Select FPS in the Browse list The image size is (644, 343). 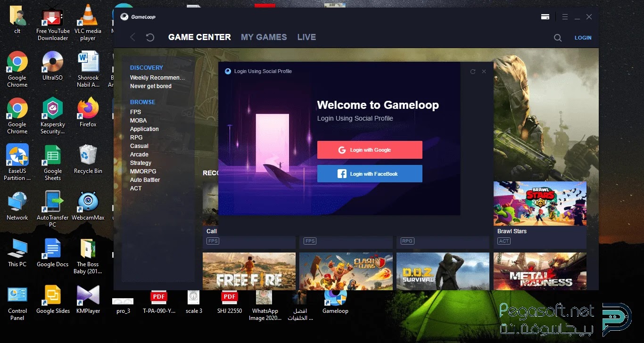click(135, 112)
